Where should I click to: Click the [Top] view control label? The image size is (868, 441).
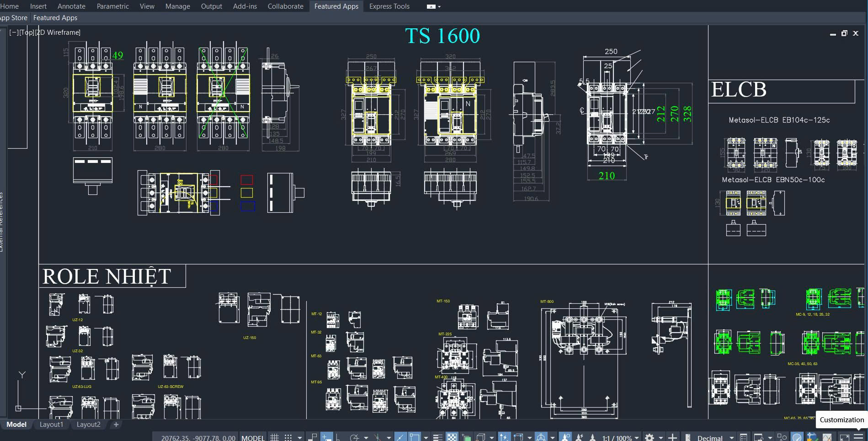click(27, 32)
